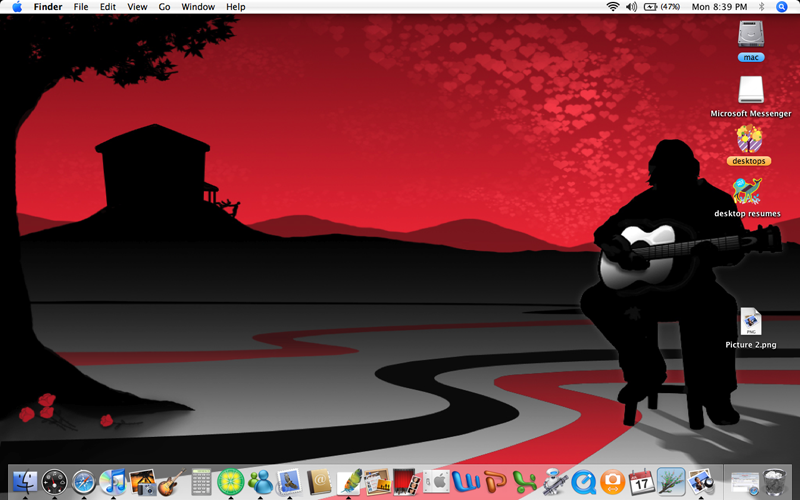This screenshot has width=800, height=500.
Task: Open the orange camera dock icon
Action: [x=612, y=482]
